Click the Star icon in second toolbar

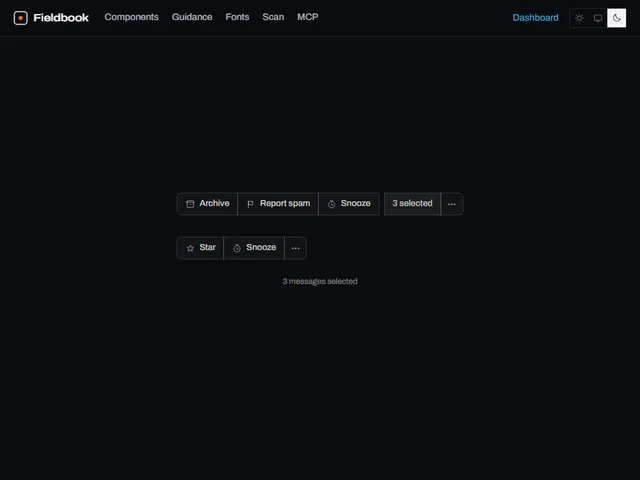point(190,248)
